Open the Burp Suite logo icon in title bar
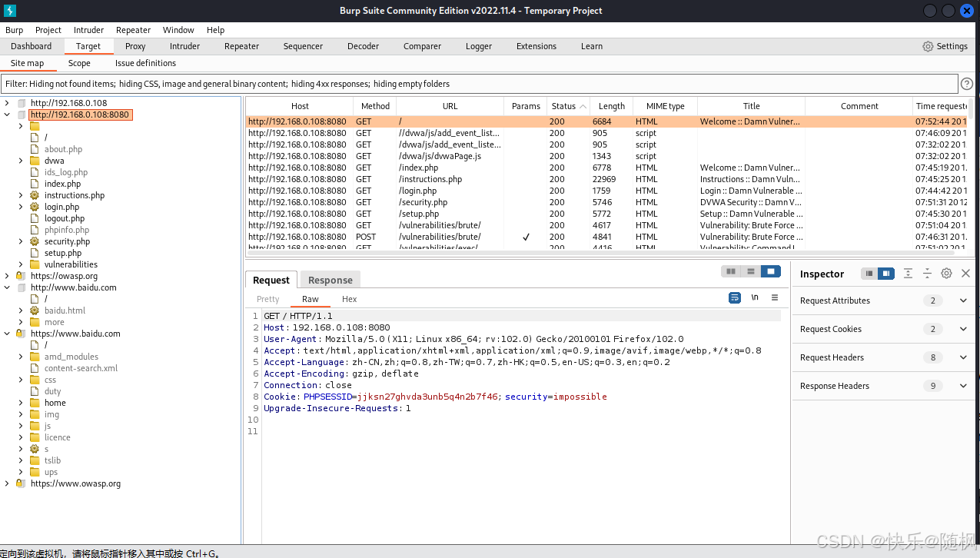The width and height of the screenshot is (980, 558). coord(10,10)
